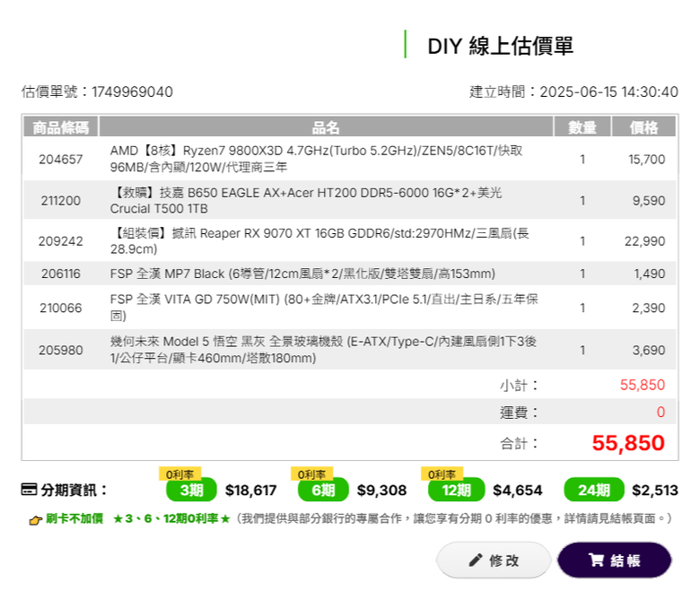Click the 小計 subtotal amount 55,850

coord(643,385)
